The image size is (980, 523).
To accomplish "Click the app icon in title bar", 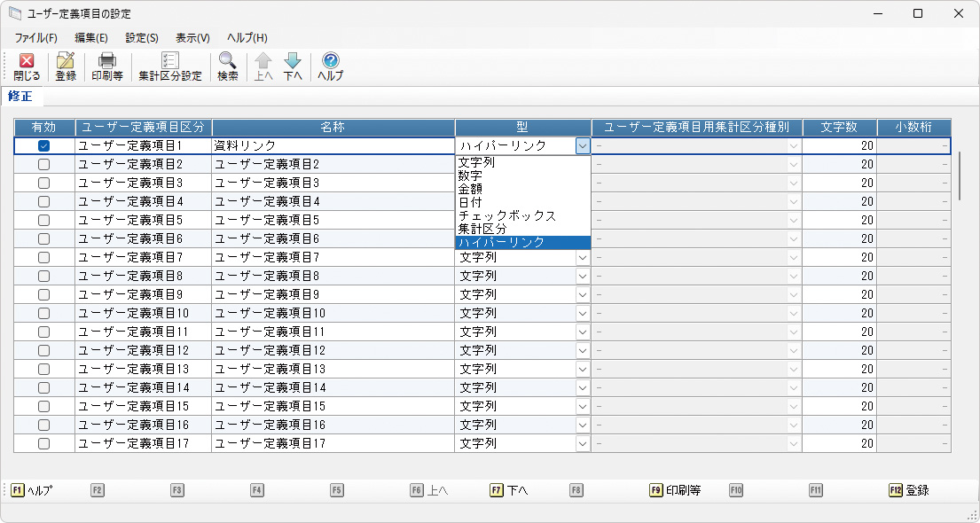I will pos(15,13).
